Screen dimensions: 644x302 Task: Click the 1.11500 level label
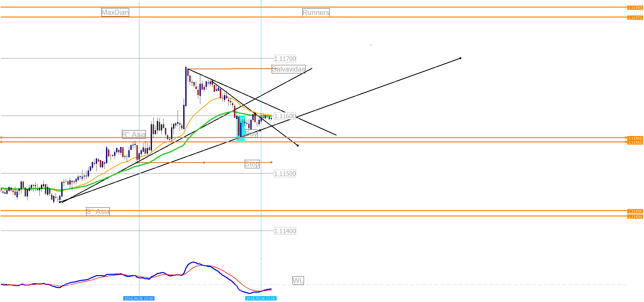(285, 174)
